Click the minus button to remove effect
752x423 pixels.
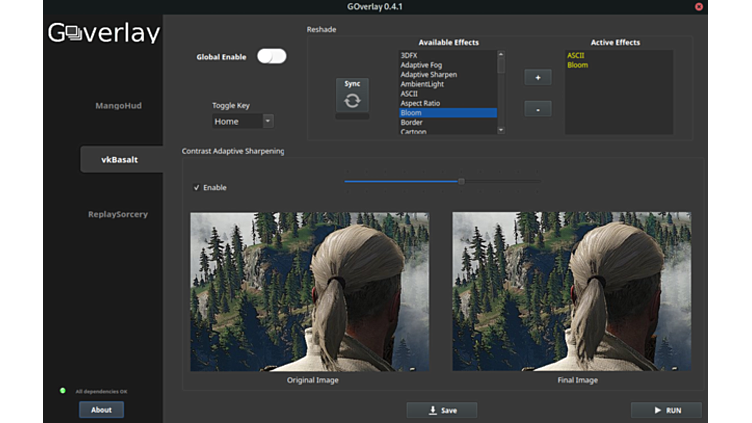click(x=537, y=108)
